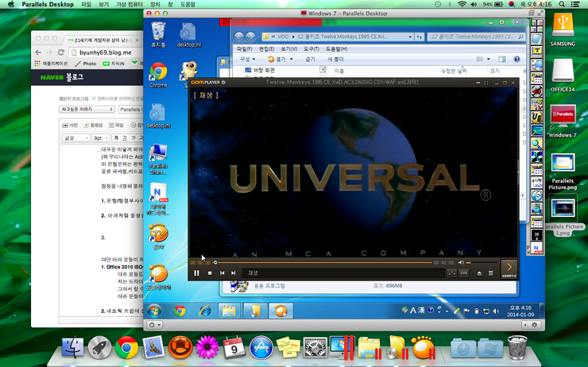The height and width of the screenshot is (367, 588).
Task: Select the Parallels Shared Folders desktop icon
Action: pos(158,159)
